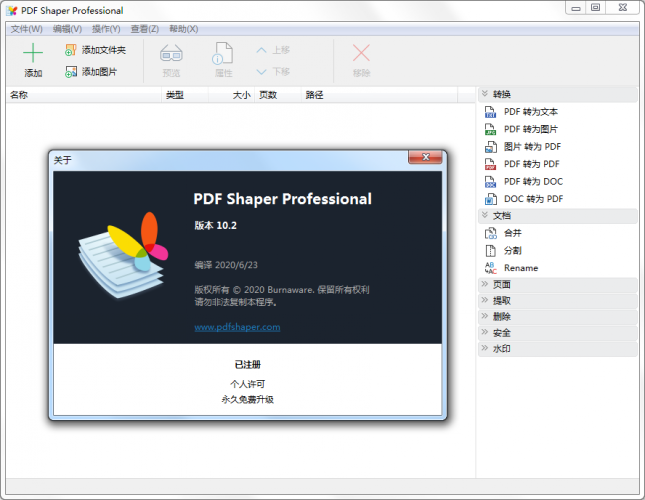
Task: Click the green plus 添加 icon
Action: (33, 54)
